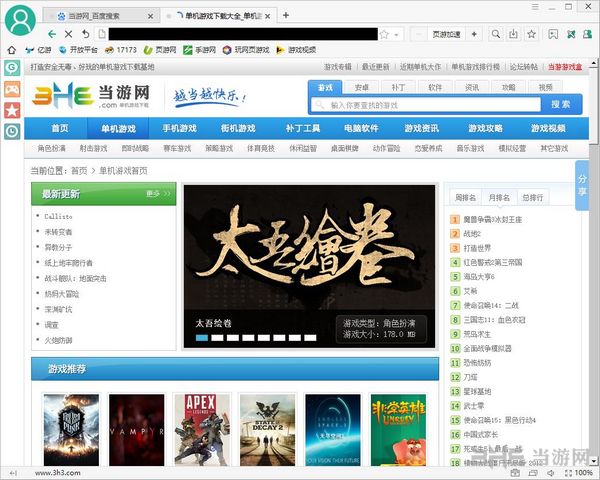Open the downloads icon in the toolbar

tap(514, 34)
